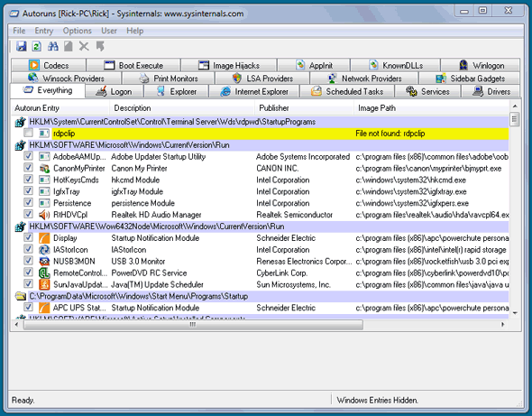The width and height of the screenshot is (532, 416).
Task: Click the SunJavaUpdate Java icon
Action: pos(44,284)
